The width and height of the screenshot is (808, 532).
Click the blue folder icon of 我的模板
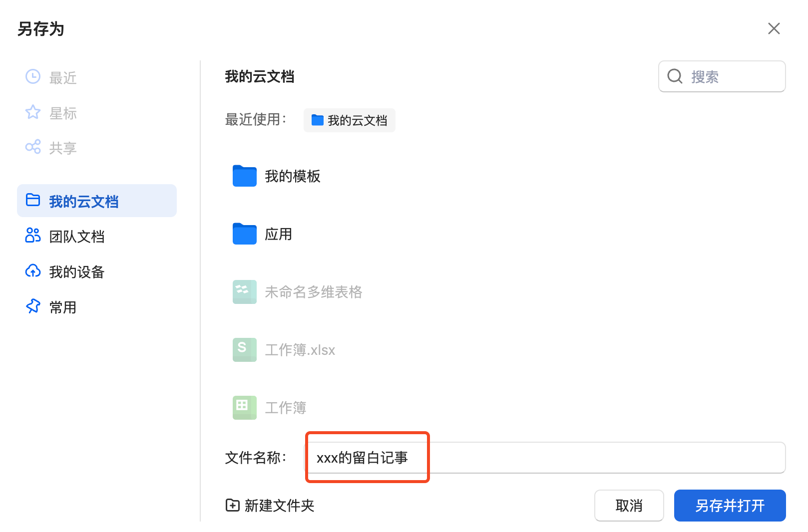(245, 176)
